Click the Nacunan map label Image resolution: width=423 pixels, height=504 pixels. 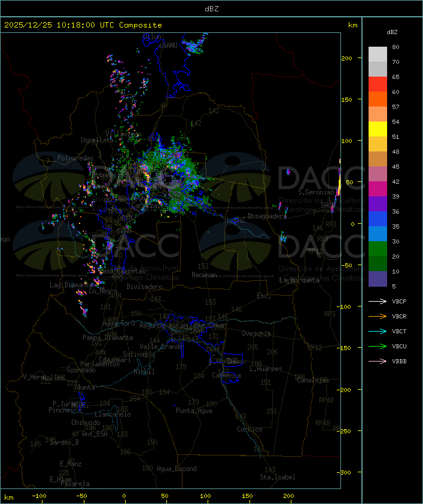(x=204, y=275)
